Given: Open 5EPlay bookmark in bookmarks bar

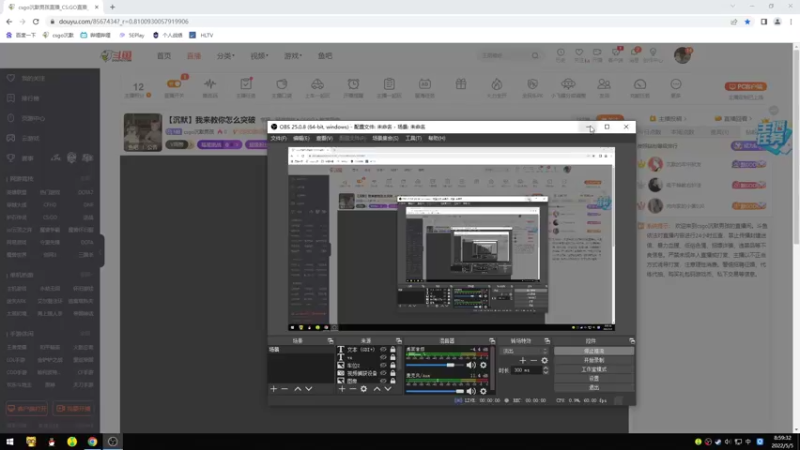Looking at the screenshot, I should click(132, 35).
